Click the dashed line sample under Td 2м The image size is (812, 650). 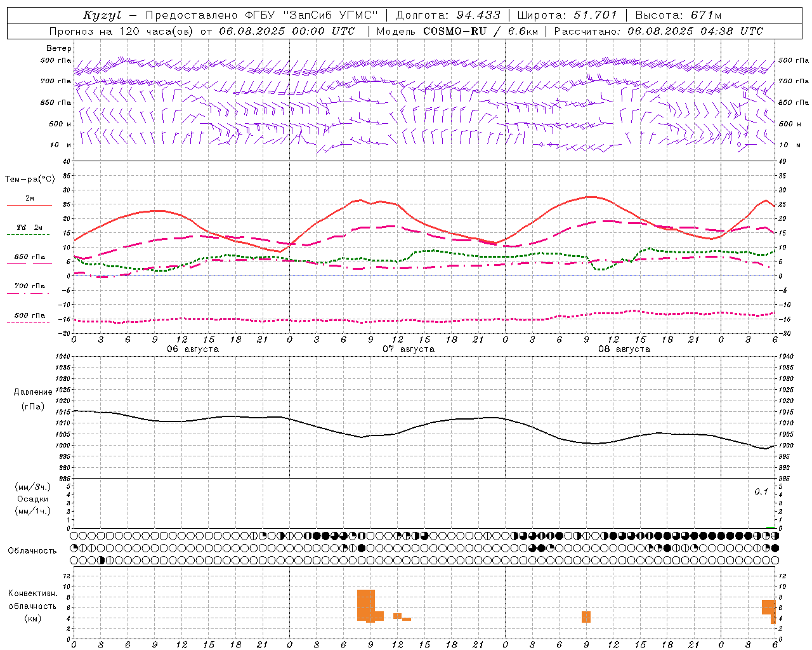pos(29,235)
